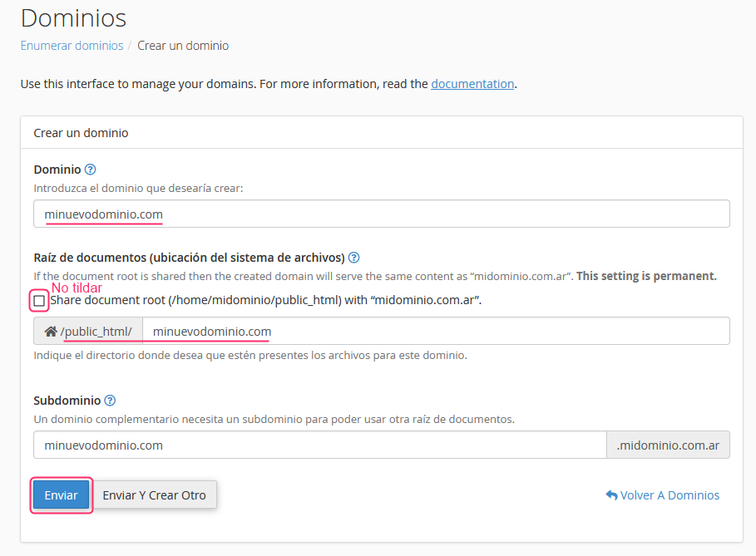Open help for Raíz de documentos
Viewport: 756px width, 556px height.
(x=354, y=258)
